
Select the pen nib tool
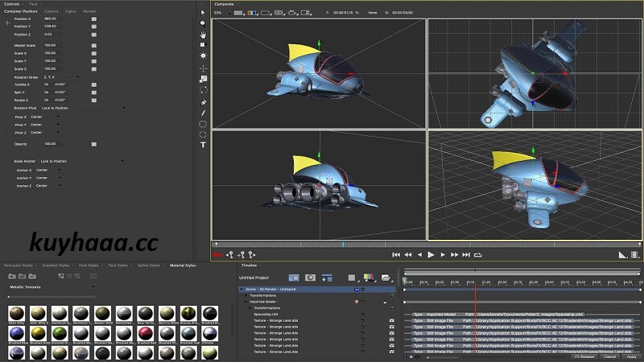click(204, 102)
